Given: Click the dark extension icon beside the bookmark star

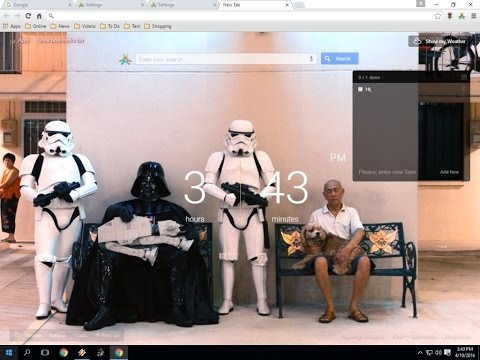Looking at the screenshot, I should [450, 16].
